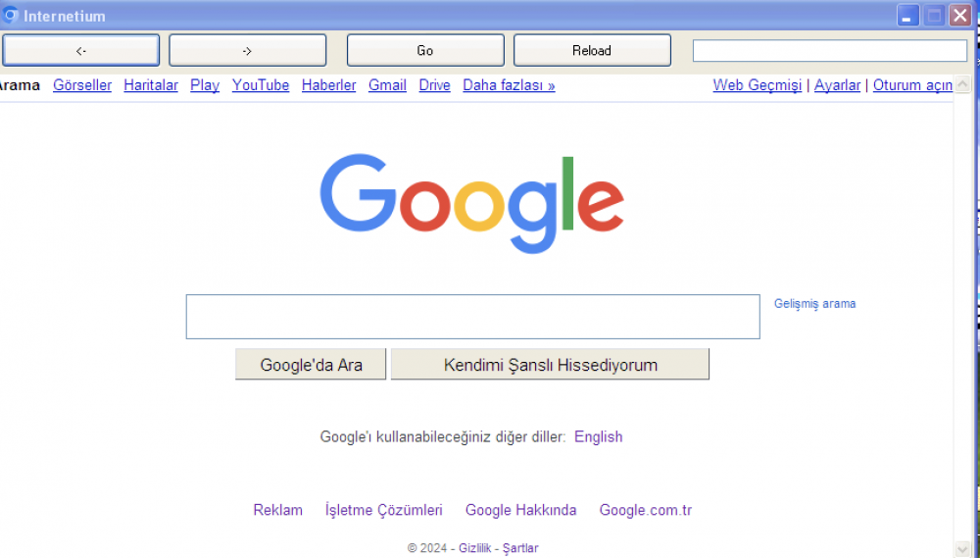Open Google.com.tr footer link

click(646, 510)
